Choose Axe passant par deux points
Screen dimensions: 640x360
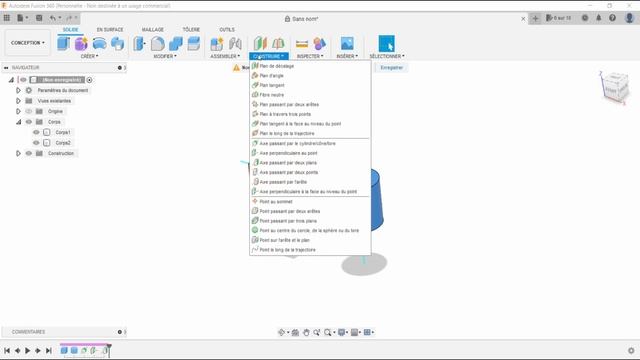(x=310, y=172)
